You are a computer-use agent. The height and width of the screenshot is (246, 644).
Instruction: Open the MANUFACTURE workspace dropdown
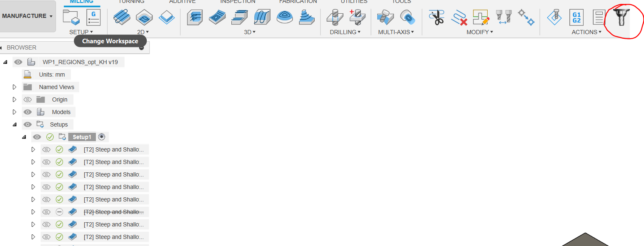[x=28, y=16]
